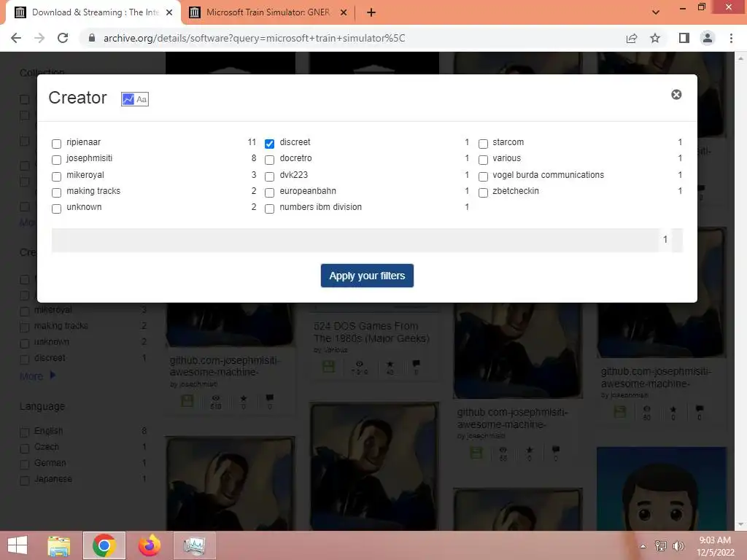Check the dvk223 creator checkbox
Image resolution: width=747 pixels, height=560 pixels.
[x=270, y=176]
